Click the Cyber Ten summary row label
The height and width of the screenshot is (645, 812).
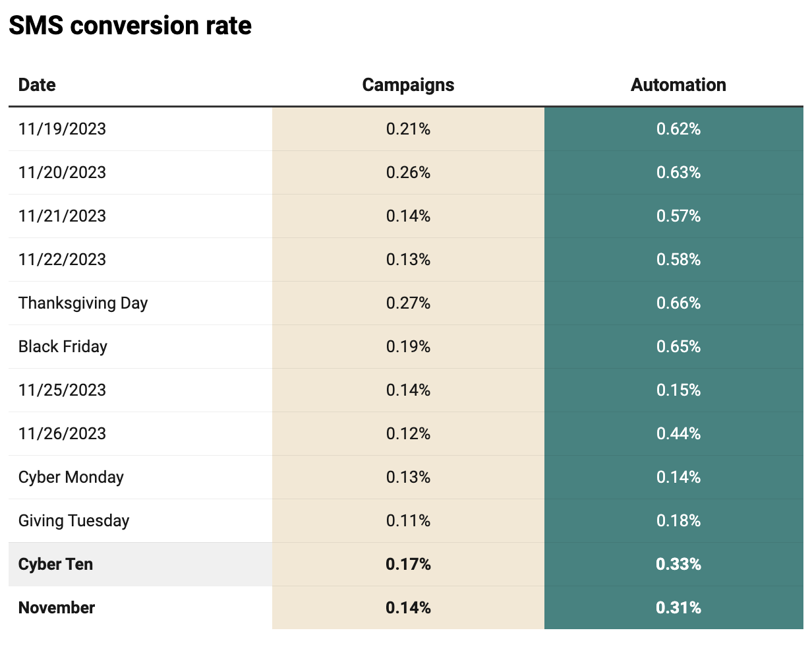[55, 564]
